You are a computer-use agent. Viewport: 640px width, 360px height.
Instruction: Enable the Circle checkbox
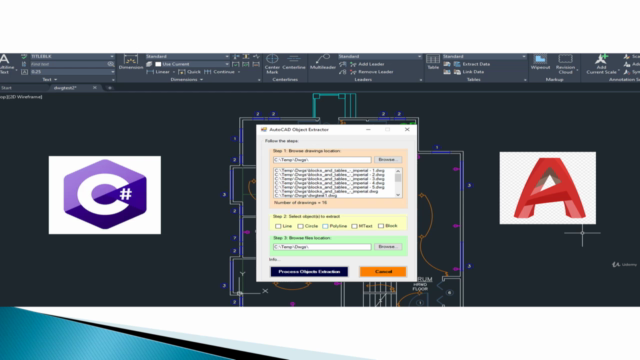tap(300, 226)
